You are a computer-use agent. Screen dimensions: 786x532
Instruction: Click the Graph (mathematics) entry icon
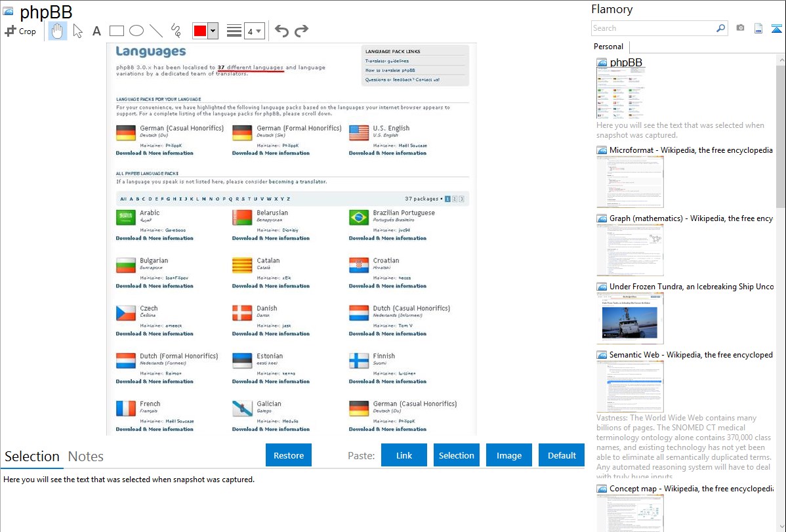click(x=602, y=218)
